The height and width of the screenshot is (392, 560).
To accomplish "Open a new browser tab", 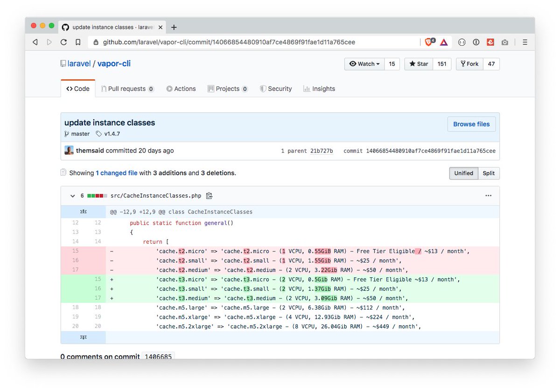I will [x=174, y=27].
